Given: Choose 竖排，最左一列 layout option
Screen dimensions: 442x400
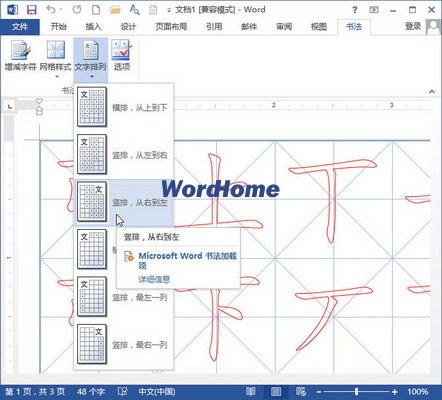Looking at the screenshot, I should pyautogui.click(x=124, y=297).
